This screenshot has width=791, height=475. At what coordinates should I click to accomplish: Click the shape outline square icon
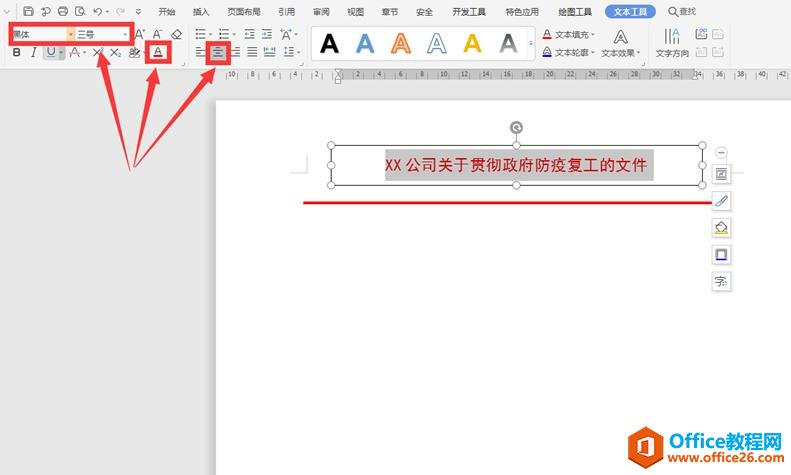pyautogui.click(x=721, y=255)
